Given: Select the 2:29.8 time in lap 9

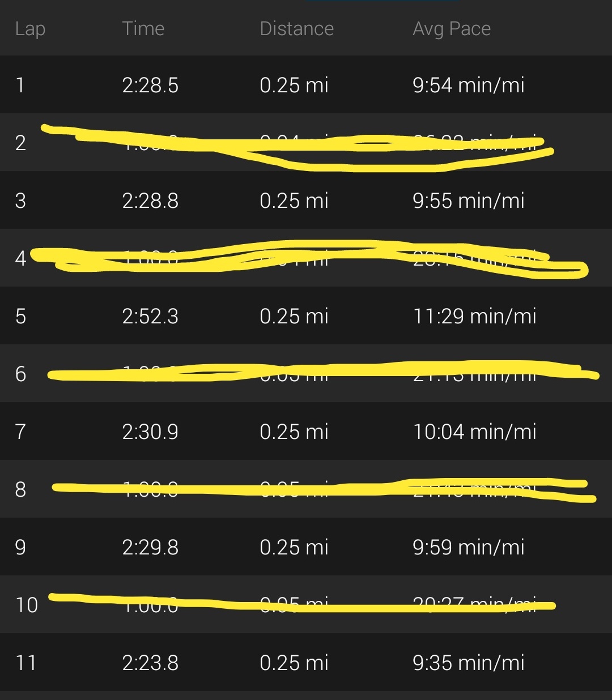Looking at the screenshot, I should pyautogui.click(x=150, y=548).
